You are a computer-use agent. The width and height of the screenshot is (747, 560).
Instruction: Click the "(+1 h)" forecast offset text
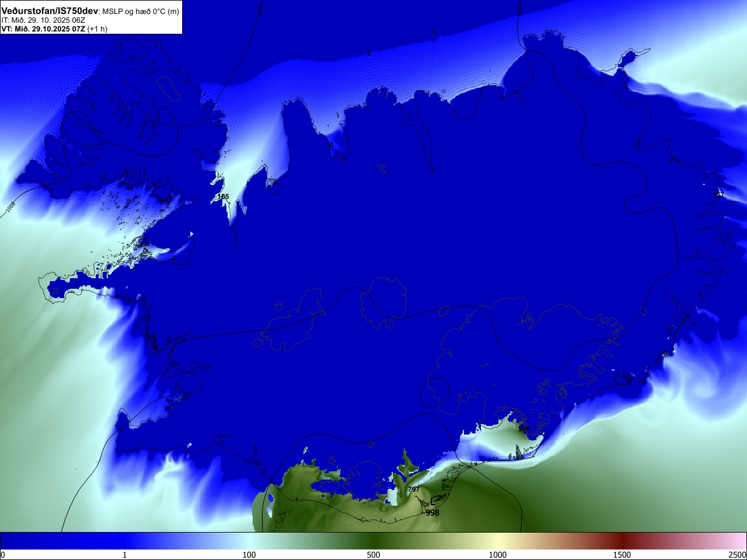[97, 29]
